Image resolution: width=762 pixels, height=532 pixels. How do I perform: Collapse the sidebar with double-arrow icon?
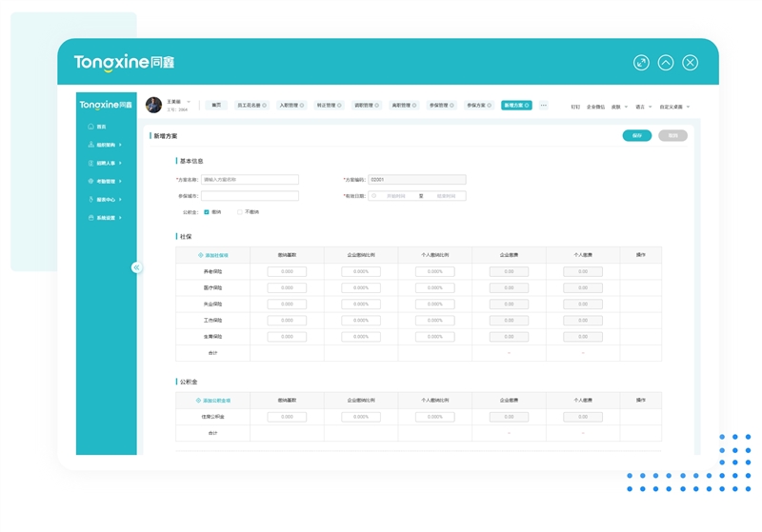[x=136, y=267]
